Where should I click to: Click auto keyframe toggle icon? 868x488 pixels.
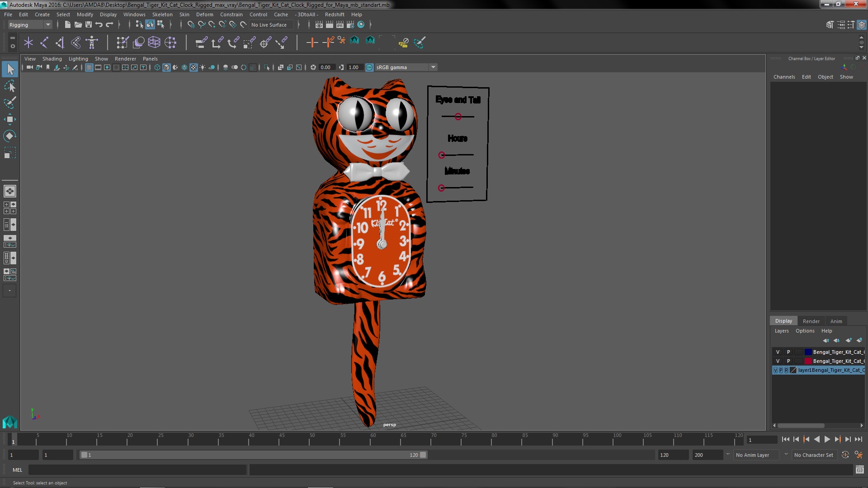point(845,455)
